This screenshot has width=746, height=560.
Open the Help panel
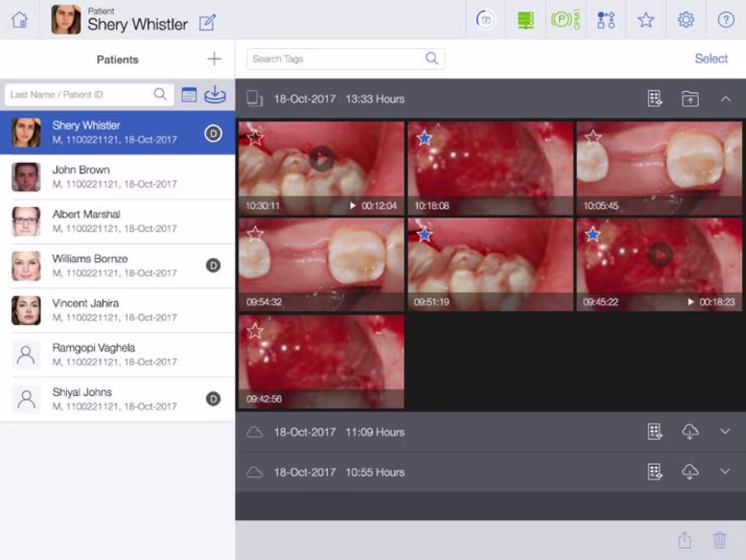point(725,20)
